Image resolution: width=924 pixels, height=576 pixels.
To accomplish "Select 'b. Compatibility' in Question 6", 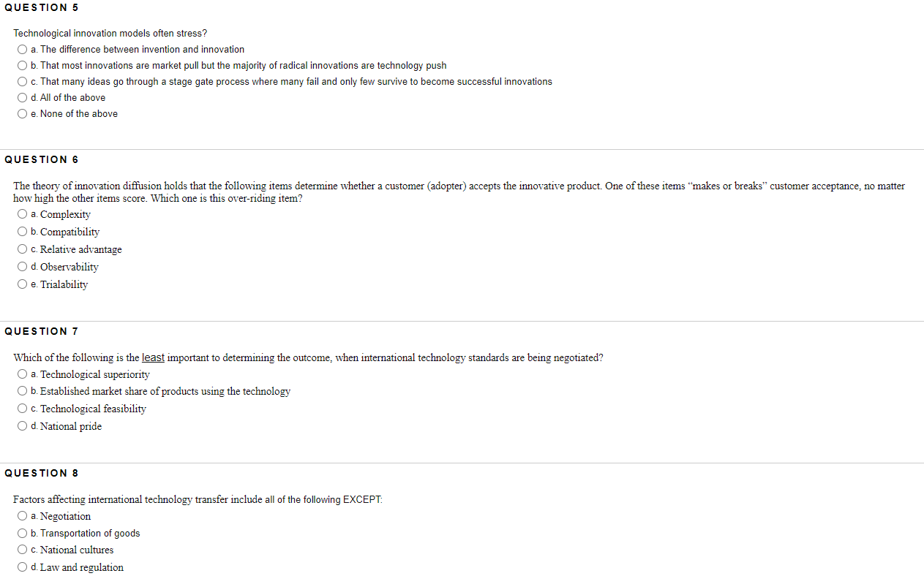I will coord(22,231).
